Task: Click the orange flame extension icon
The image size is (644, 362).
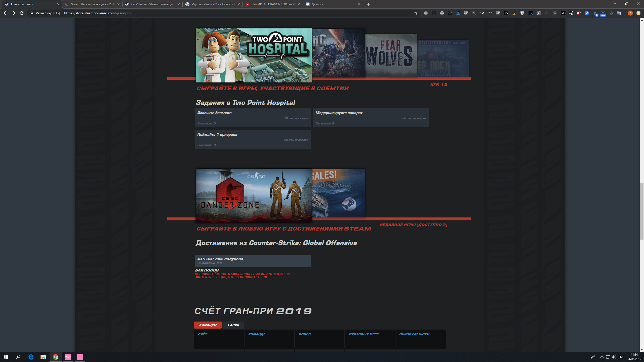Action: click(x=514, y=13)
